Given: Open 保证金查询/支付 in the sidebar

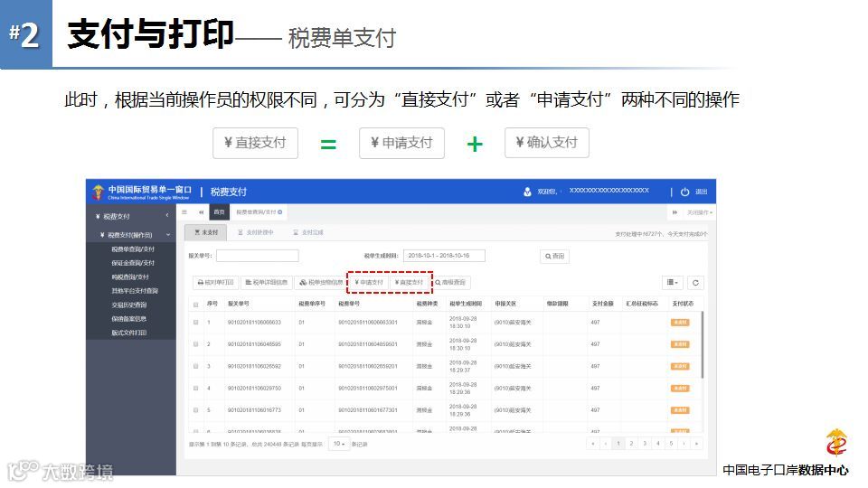Looking at the screenshot, I should tap(133, 263).
